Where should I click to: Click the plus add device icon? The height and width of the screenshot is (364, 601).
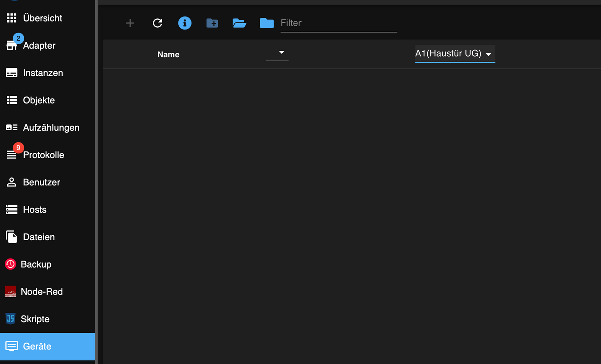(x=130, y=23)
